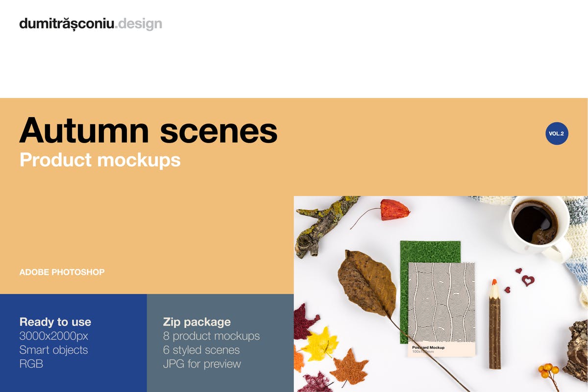The height and width of the screenshot is (392, 588).
Task: Click the Ready to use heading
Action: tap(55, 322)
